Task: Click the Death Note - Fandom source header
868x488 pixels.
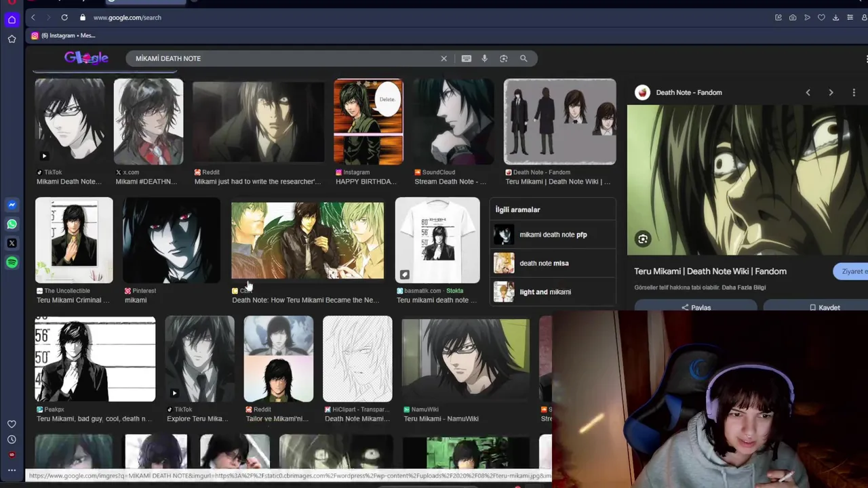Action: [x=679, y=92]
